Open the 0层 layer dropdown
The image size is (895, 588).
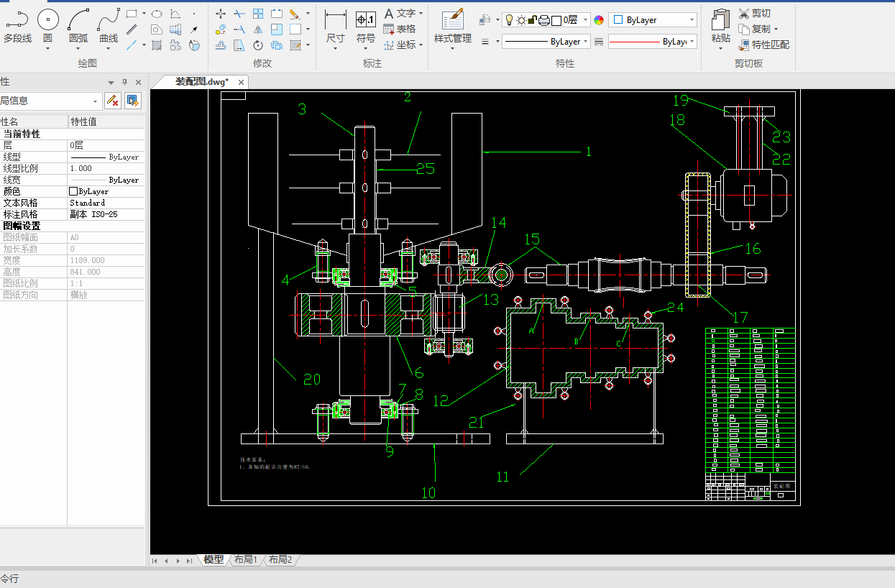pos(586,20)
